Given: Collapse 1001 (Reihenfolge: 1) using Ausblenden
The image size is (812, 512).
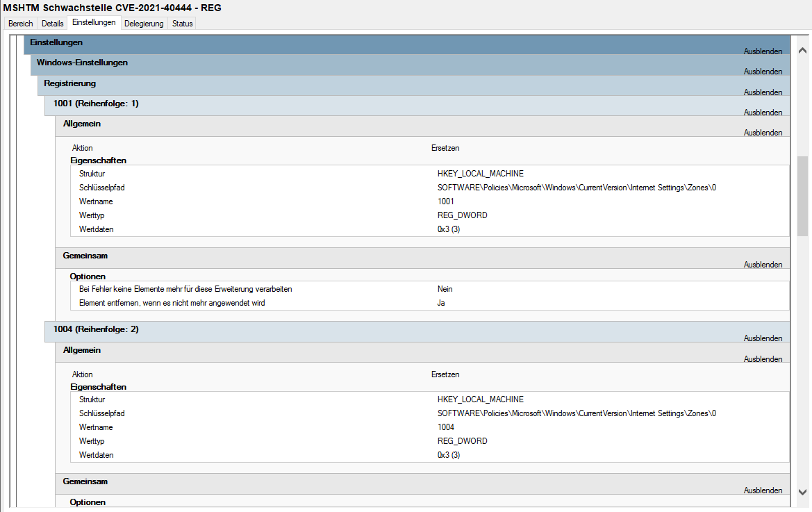Looking at the screenshot, I should pyautogui.click(x=763, y=113).
